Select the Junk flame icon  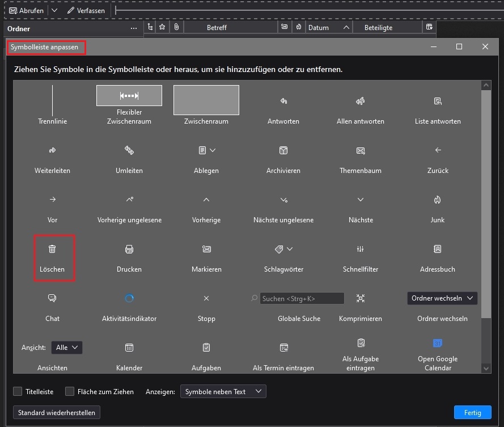point(438,200)
